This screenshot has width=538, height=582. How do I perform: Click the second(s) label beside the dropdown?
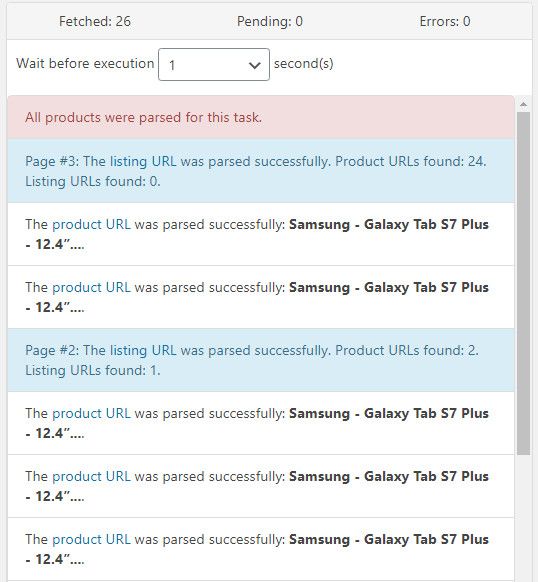point(304,63)
